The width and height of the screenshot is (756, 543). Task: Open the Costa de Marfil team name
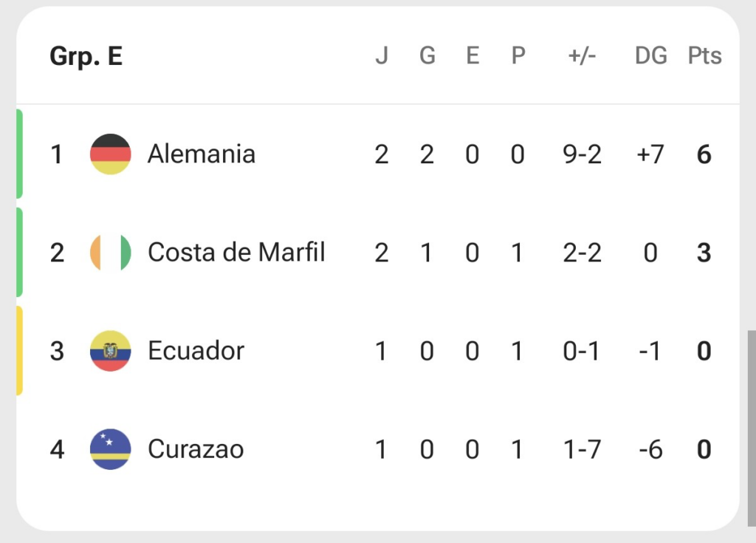236,253
